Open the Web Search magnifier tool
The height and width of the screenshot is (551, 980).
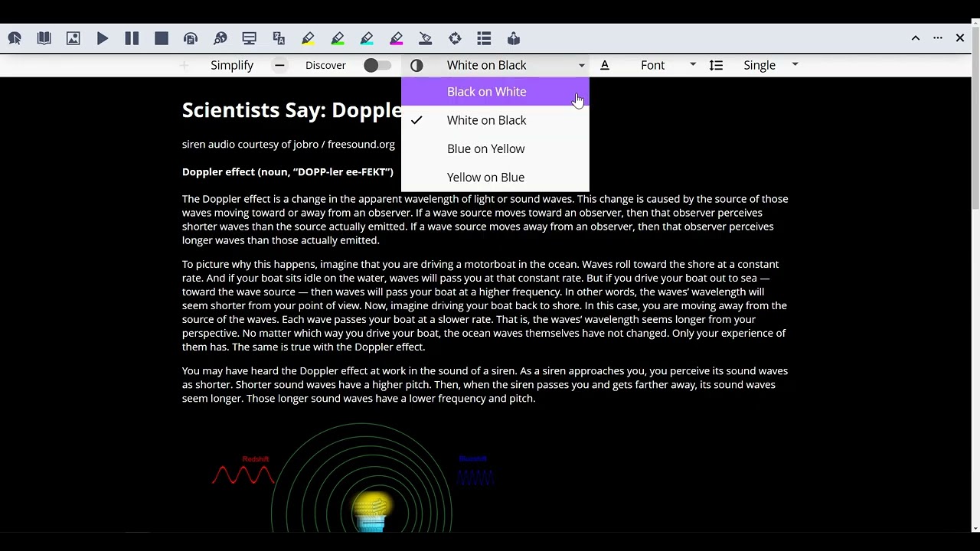[220, 38]
